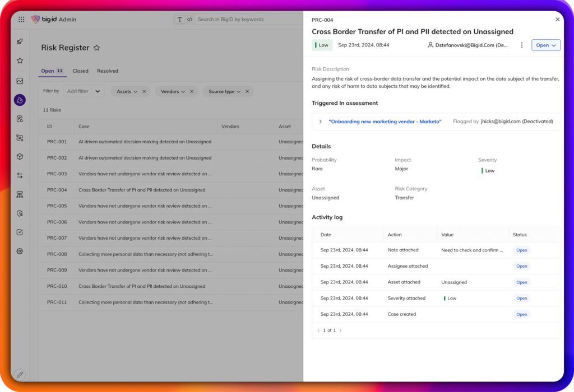This screenshot has height=392, width=574.
Task: Click the pencil edit icon at bottom-left
Action: (x=20, y=374)
